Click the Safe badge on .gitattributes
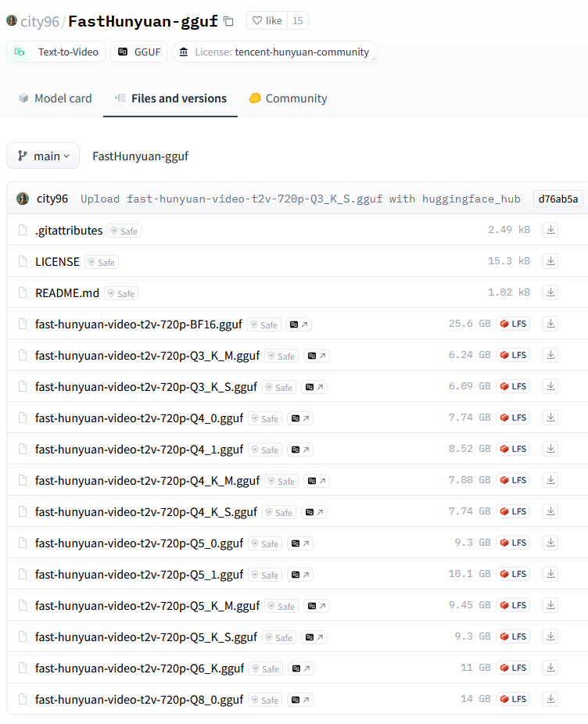588x724 pixels. tap(124, 231)
